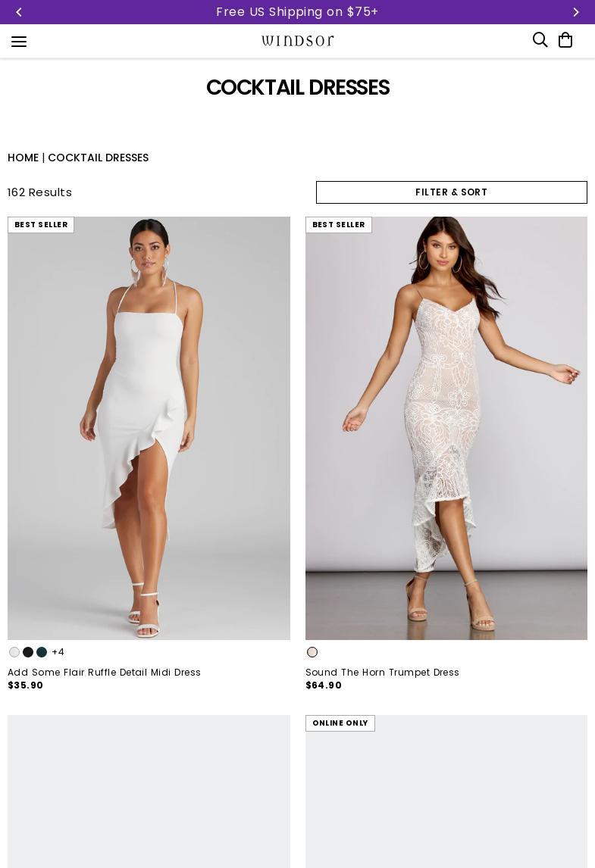Viewport: 595px width, 868px height.
Task: Go to Windsor logo homepage
Action: (297, 40)
